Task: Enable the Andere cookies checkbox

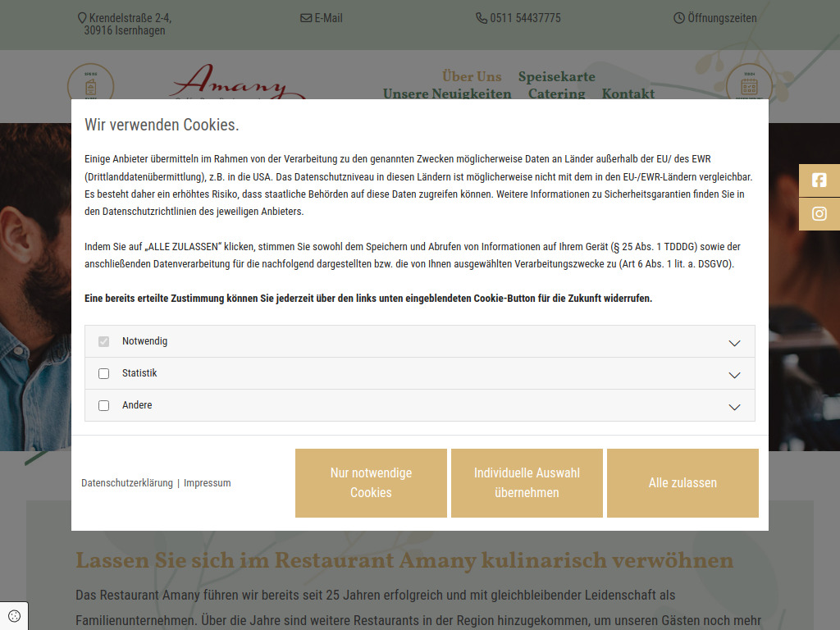Action: pyautogui.click(x=103, y=404)
